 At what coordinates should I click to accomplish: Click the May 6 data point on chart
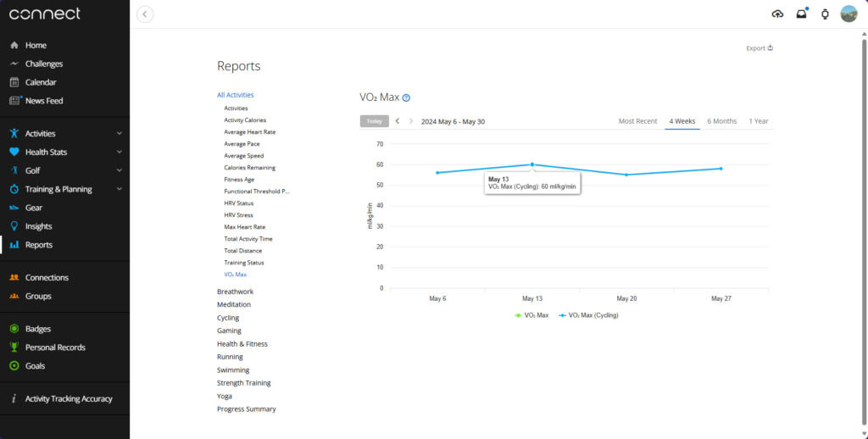(x=437, y=173)
